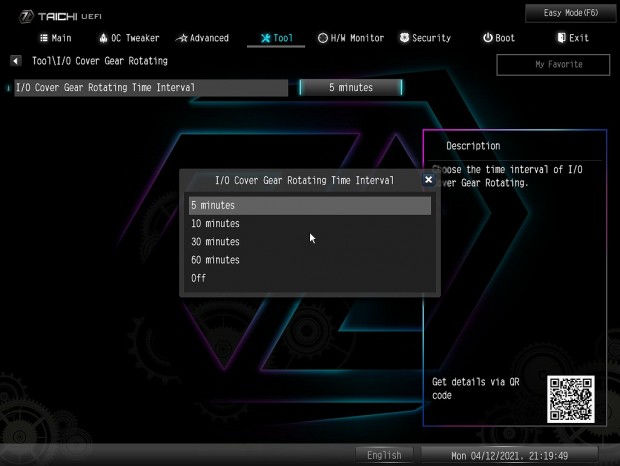This screenshot has height=466, width=620.
Task: Select I/O Cover Gear Rotating Time Interval row
Action: tap(151, 87)
